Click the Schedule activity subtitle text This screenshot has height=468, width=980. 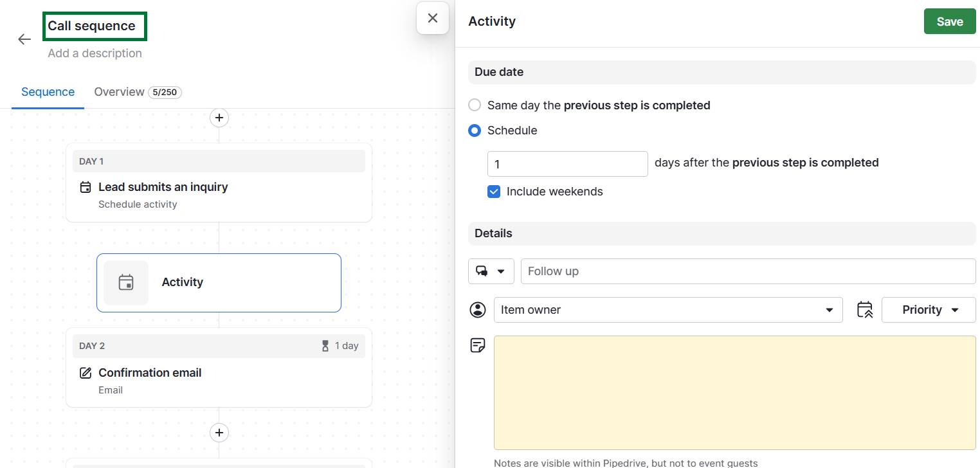(x=138, y=204)
